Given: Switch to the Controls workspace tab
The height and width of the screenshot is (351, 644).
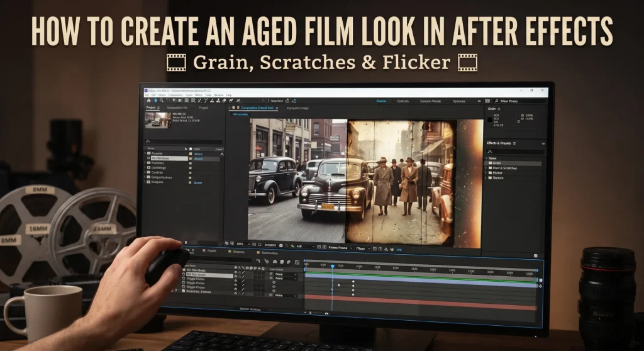Looking at the screenshot, I should tap(402, 101).
